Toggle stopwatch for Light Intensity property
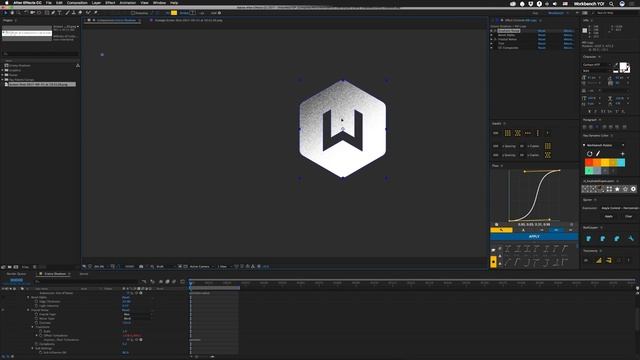The width and height of the screenshot is (640, 360). pos(36,306)
